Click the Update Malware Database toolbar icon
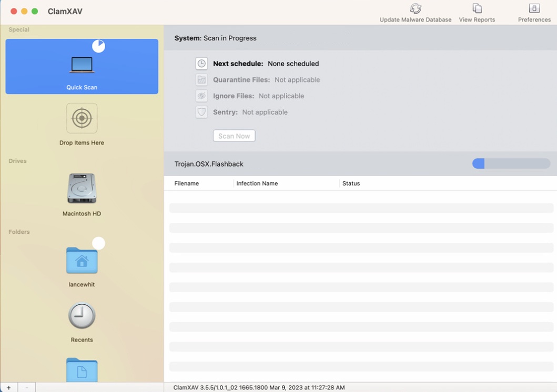This screenshot has height=392, width=557. tap(416, 8)
